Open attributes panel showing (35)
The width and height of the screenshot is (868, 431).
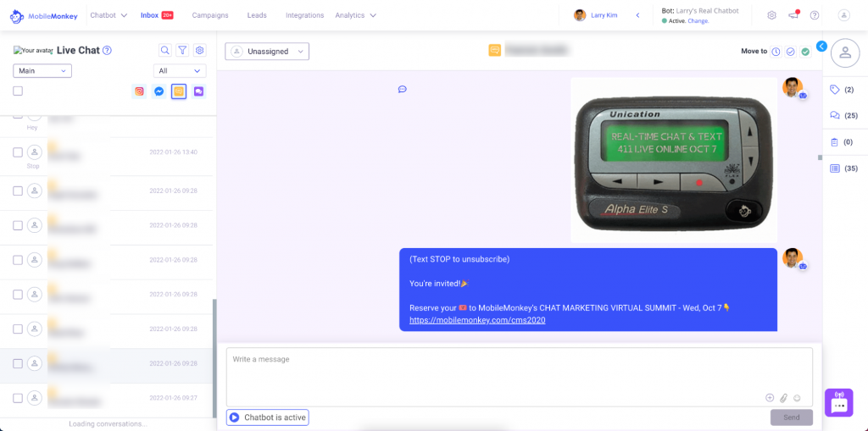pyautogui.click(x=844, y=169)
